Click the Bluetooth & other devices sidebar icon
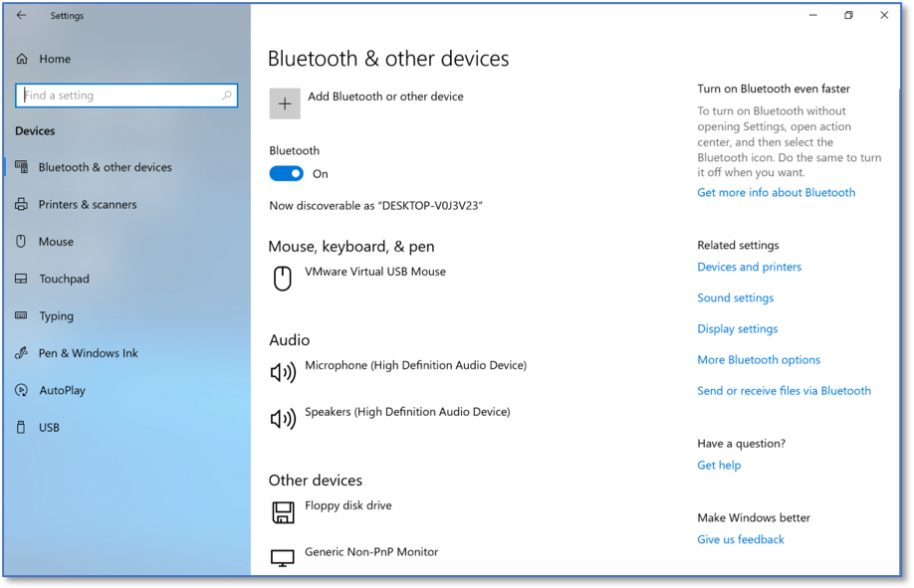 coord(21,167)
